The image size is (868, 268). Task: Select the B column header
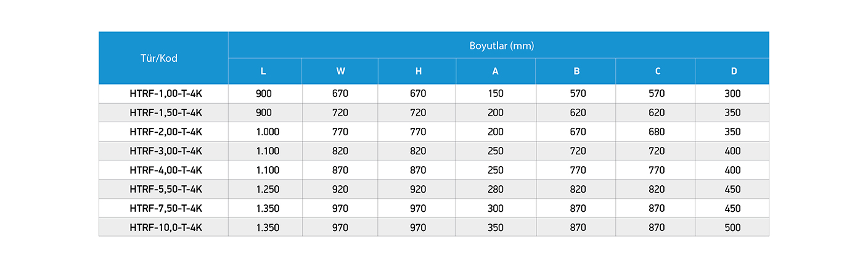576,71
